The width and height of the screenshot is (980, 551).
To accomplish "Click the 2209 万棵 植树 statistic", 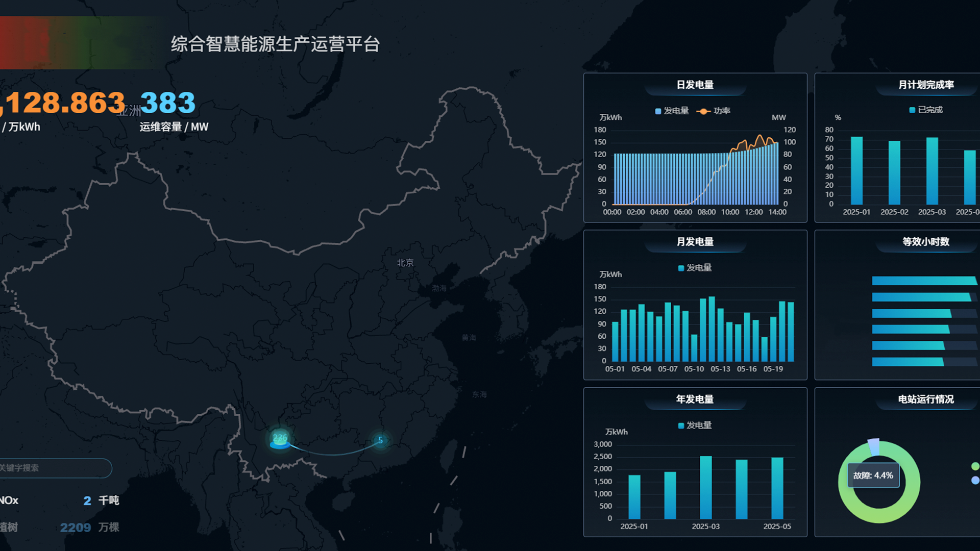I will (76, 528).
